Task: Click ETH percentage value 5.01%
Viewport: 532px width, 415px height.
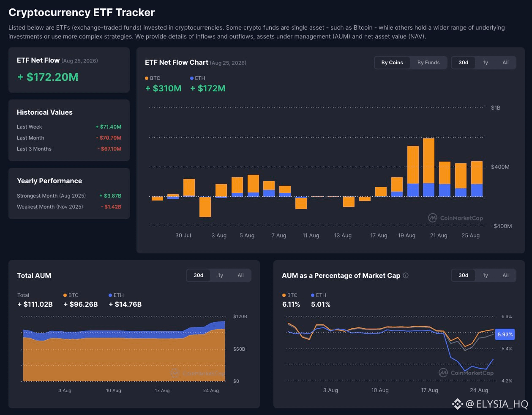Action: point(321,304)
